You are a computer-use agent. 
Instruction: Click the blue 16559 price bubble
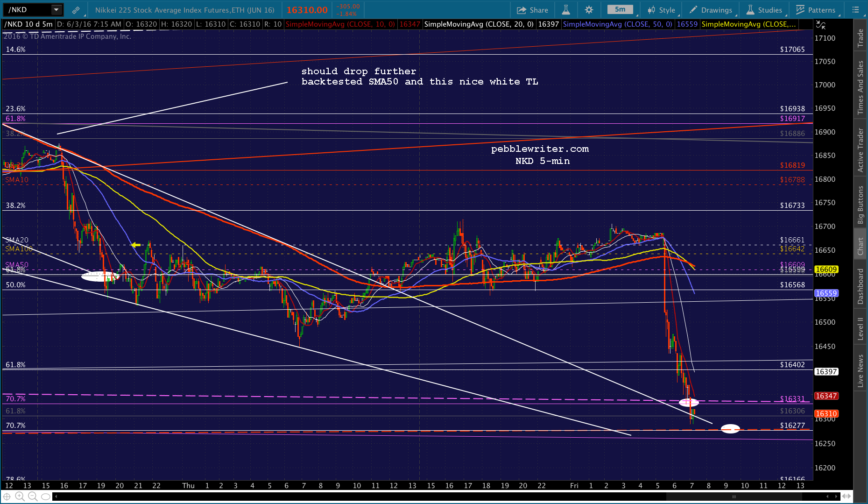pyautogui.click(x=826, y=293)
